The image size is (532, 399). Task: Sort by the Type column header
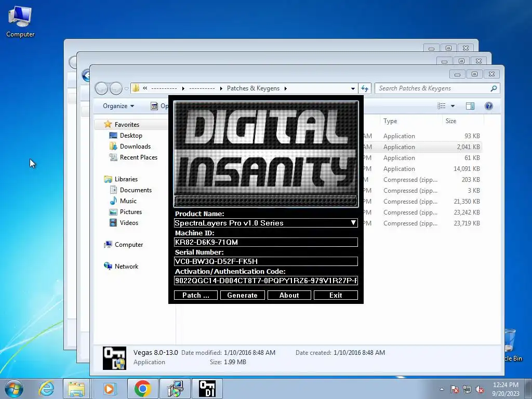click(390, 121)
